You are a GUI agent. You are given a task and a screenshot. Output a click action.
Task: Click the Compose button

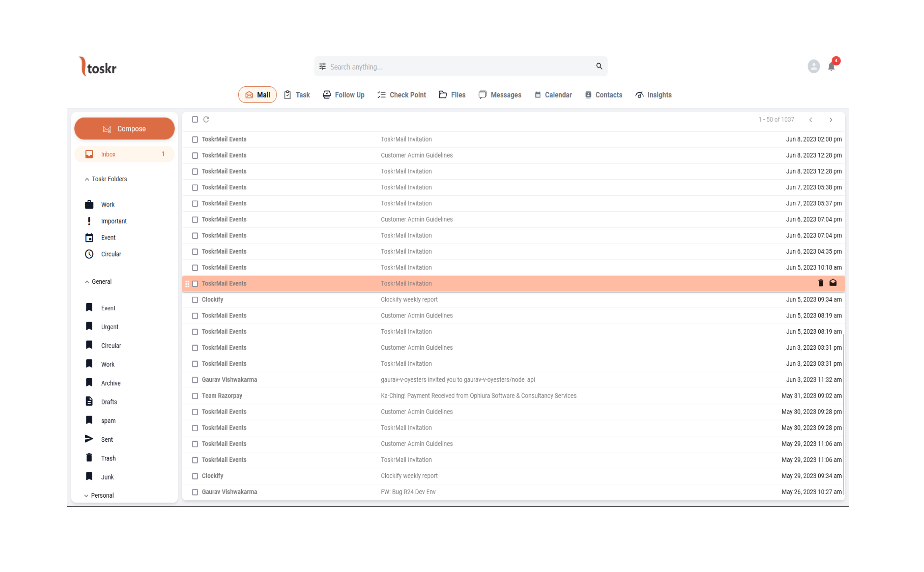124,129
